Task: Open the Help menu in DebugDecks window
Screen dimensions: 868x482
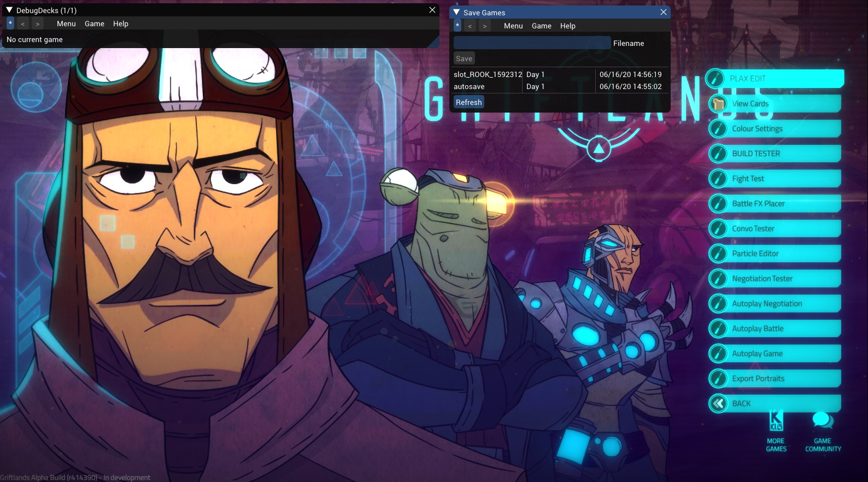Action: pos(120,23)
